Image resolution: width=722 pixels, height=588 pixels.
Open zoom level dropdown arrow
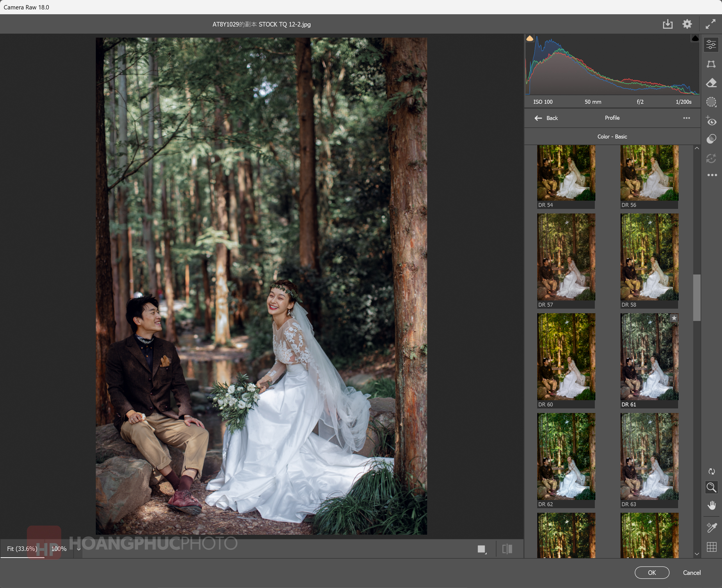(79, 550)
